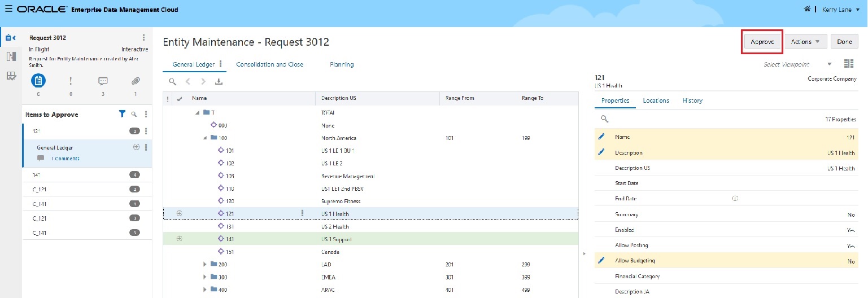Toggle the request panel clipboard icon
Screen dimensions: 868x298
[10, 38]
